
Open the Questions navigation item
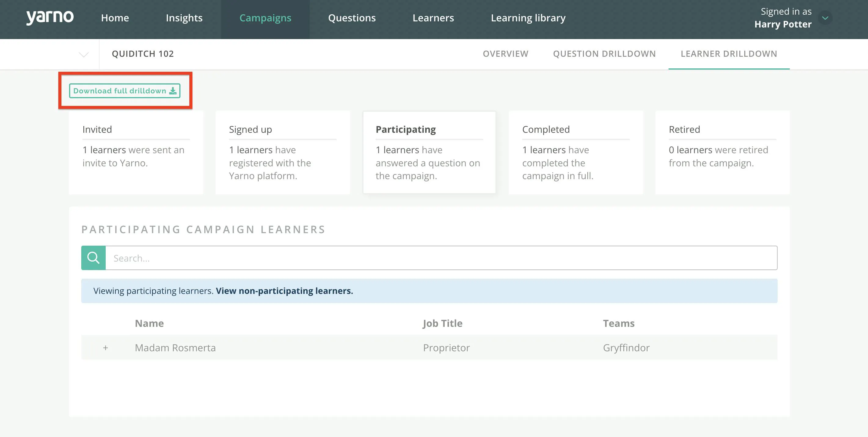352,18
